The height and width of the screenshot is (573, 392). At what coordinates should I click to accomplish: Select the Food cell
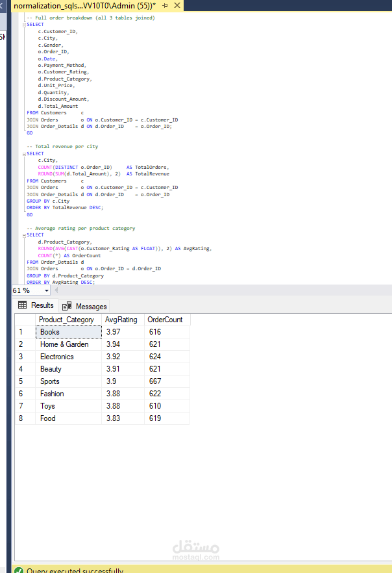(x=68, y=418)
